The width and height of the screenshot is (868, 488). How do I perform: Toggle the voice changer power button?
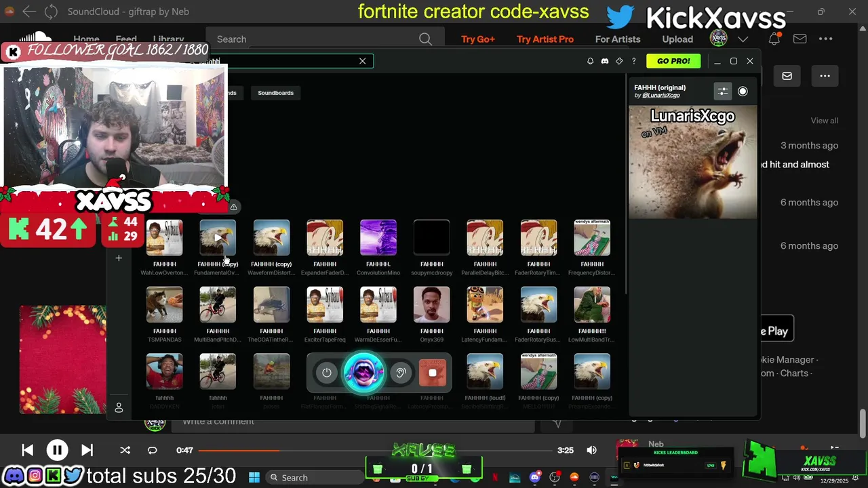pos(327,373)
